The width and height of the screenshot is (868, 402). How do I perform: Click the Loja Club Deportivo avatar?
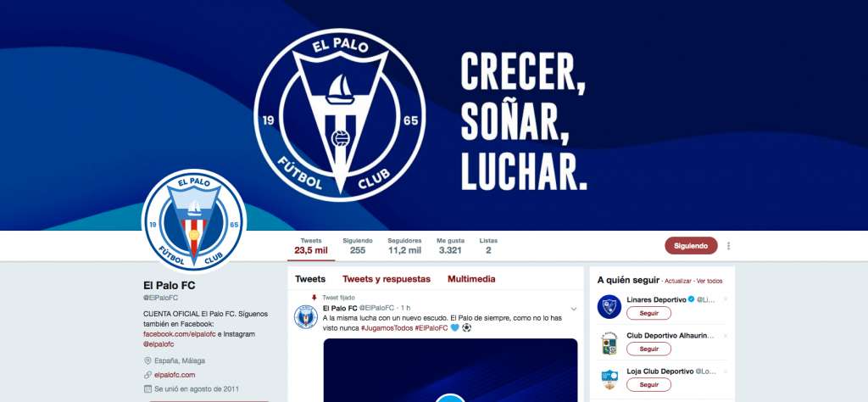(x=609, y=379)
